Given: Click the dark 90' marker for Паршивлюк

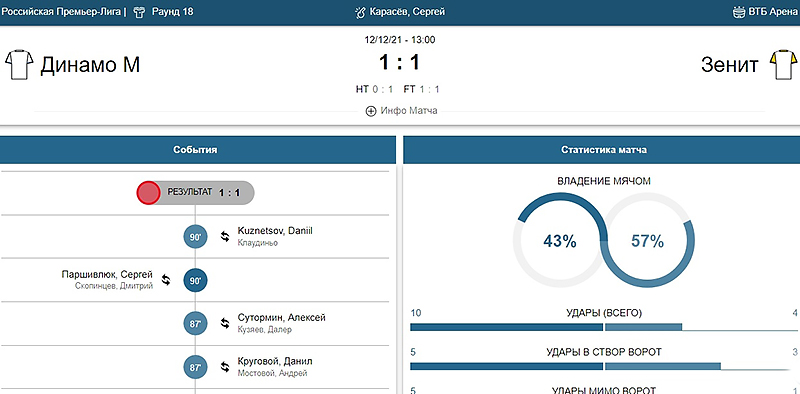Looking at the screenshot, I should tap(195, 280).
